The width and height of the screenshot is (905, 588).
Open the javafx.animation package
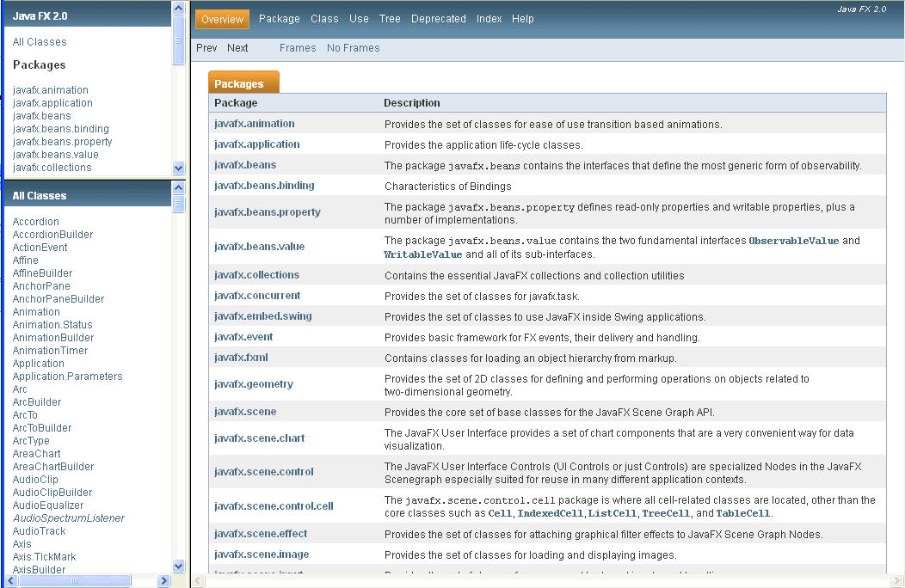(256, 123)
